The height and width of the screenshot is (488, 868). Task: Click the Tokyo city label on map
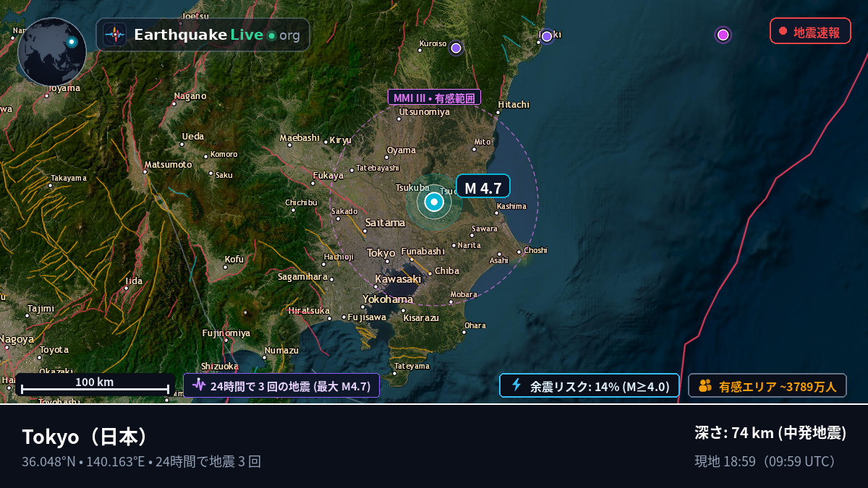(x=381, y=252)
